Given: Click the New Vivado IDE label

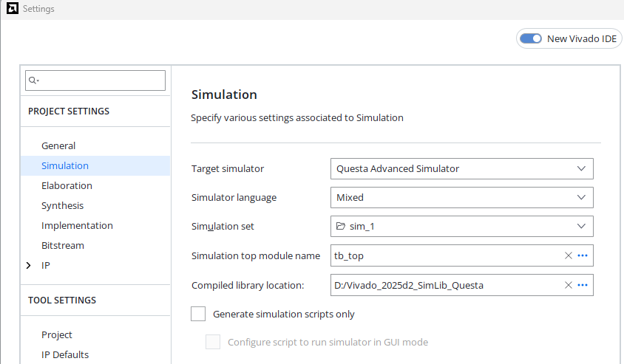Looking at the screenshot, I should [x=582, y=38].
